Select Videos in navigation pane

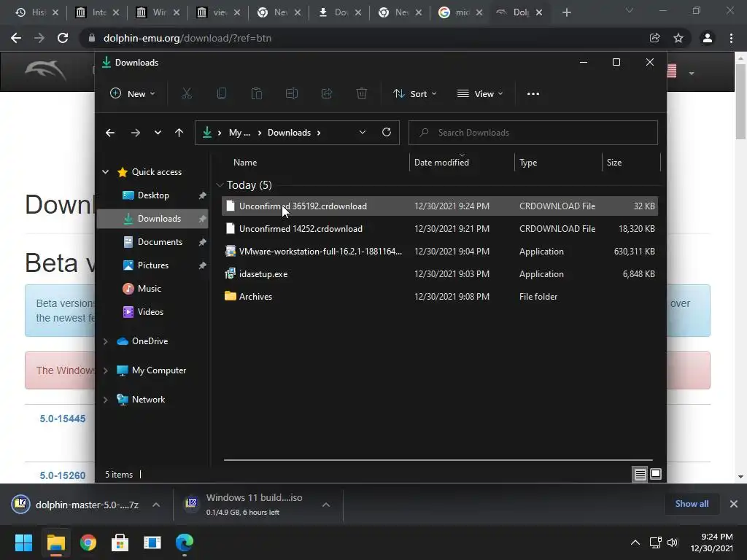click(153, 312)
